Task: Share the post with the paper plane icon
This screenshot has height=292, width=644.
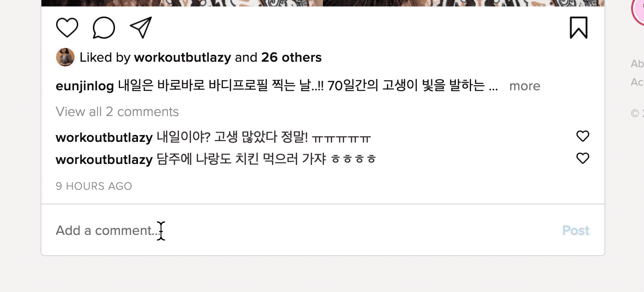Action: 141,28
